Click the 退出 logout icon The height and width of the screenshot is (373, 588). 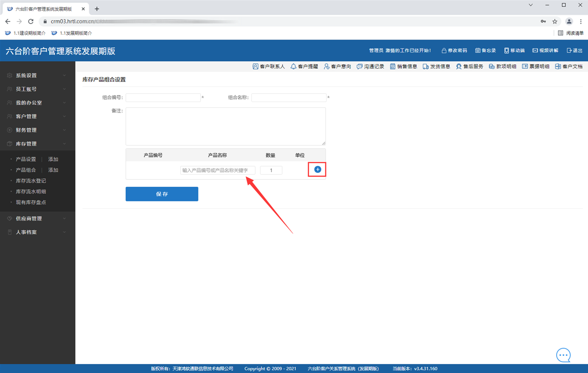tap(569, 50)
